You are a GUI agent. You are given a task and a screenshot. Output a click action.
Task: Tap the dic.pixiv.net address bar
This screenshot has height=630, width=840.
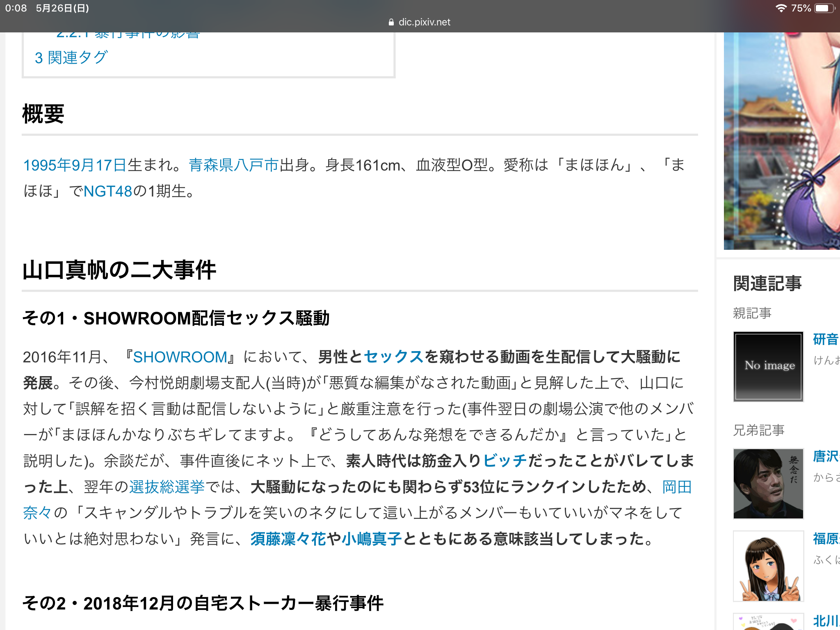(x=420, y=22)
